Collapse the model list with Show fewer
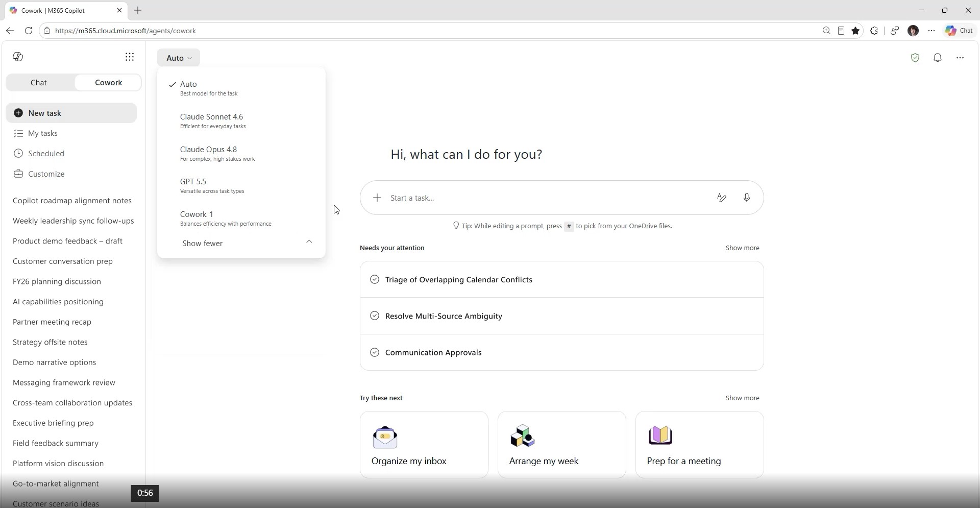 point(241,243)
